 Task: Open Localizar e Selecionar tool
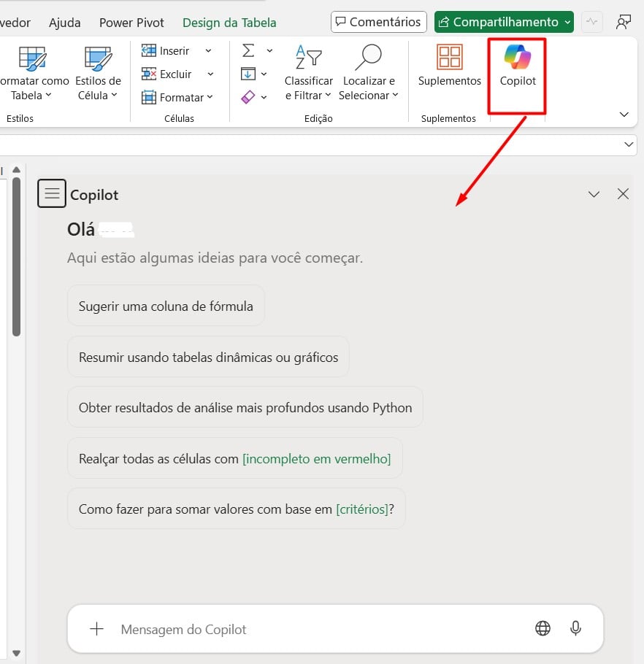point(369,72)
